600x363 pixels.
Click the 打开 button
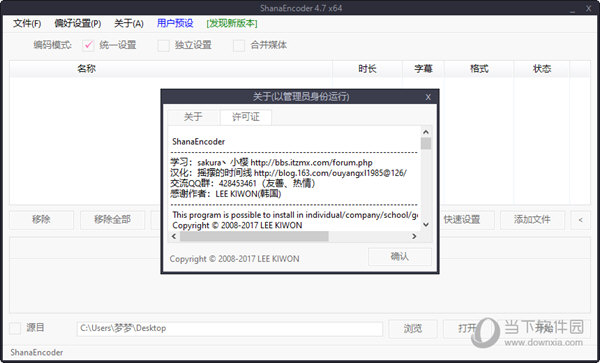tap(467, 329)
